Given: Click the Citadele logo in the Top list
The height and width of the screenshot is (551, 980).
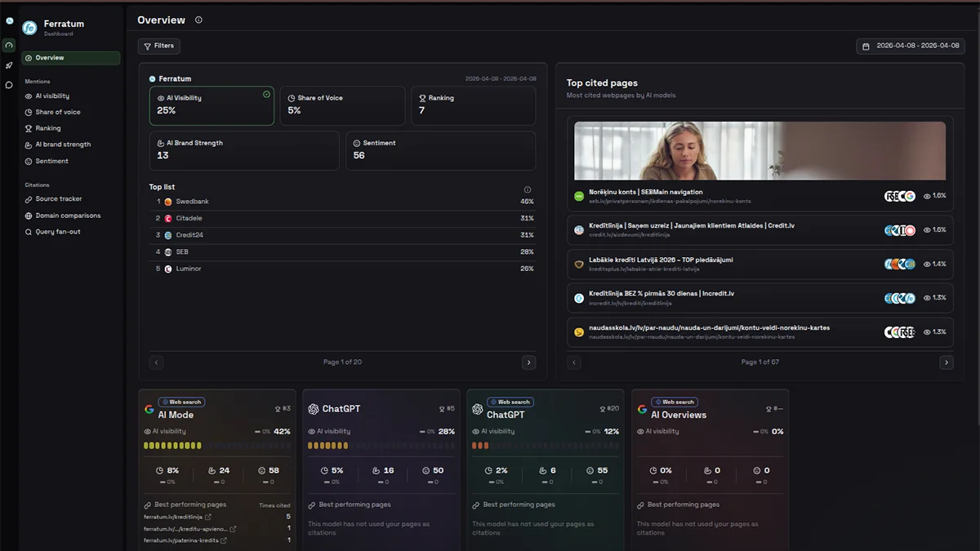Looking at the screenshot, I should click(x=168, y=219).
